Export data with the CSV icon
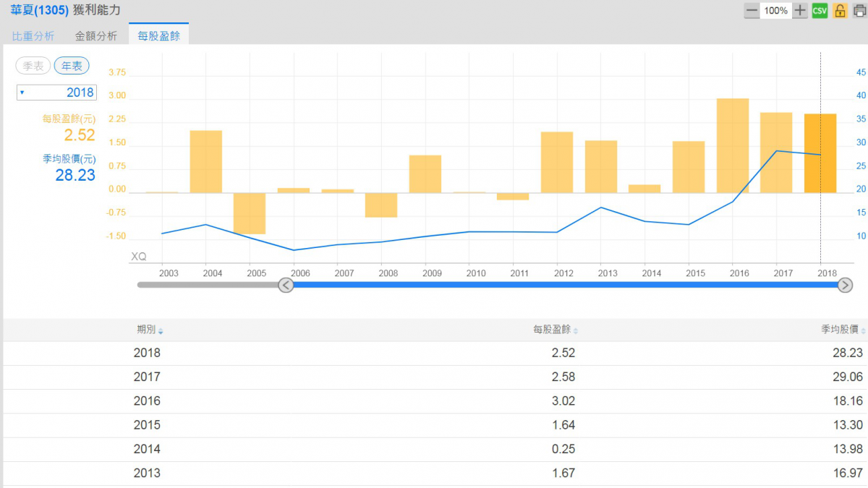 pos(820,11)
